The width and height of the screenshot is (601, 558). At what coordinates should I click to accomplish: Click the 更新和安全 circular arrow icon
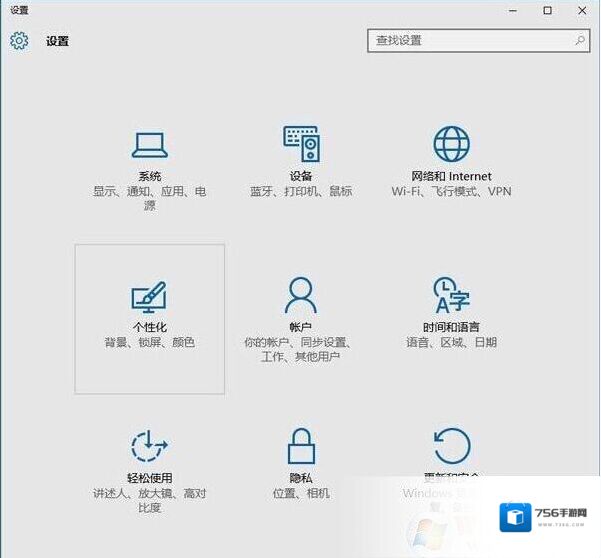click(x=451, y=446)
